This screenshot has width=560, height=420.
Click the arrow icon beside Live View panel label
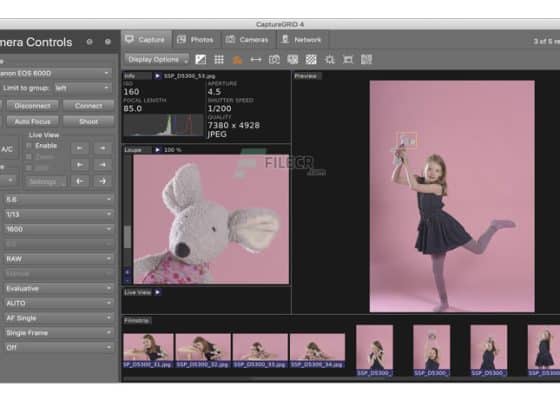tap(158, 292)
